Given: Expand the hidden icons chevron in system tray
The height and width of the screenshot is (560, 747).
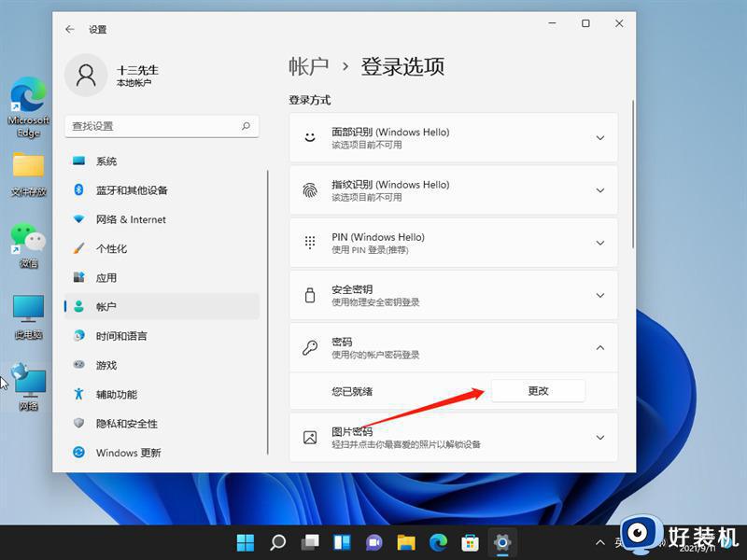Looking at the screenshot, I should (600, 541).
